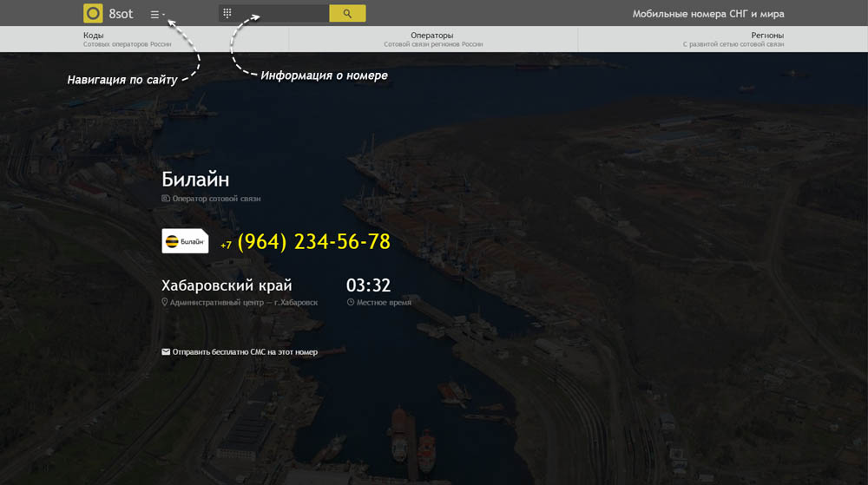868x485 pixels.
Task: Click the Местное время caption
Action: coord(384,303)
